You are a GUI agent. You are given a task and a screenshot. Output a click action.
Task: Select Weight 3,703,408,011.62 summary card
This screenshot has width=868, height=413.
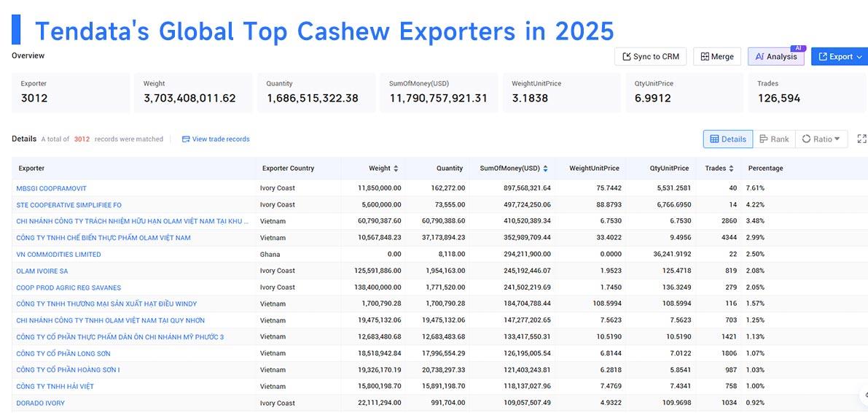click(x=192, y=93)
